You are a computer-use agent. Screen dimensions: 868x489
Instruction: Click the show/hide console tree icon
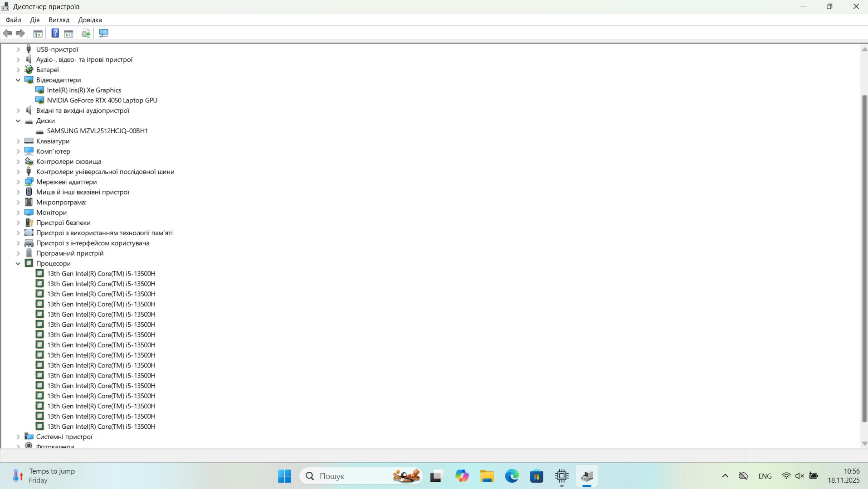[x=38, y=33]
